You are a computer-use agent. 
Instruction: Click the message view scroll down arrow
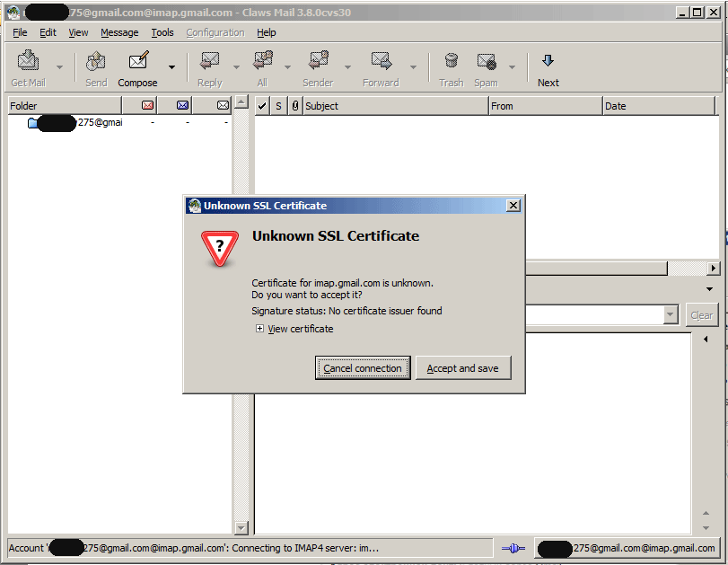tap(706, 528)
